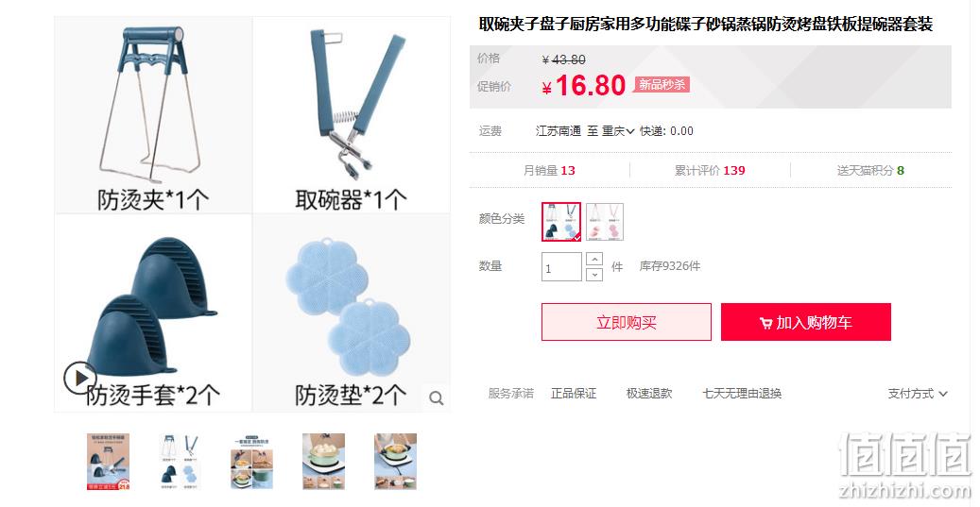Screen dimensions: 980x507
Task: Select the blue color variant swatch
Action: click(561, 222)
